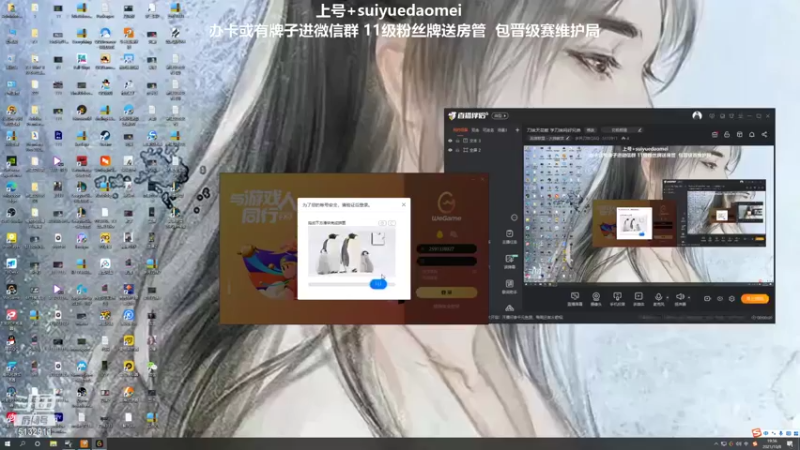Click the WeGame account number field
Viewport: 800px width, 450px height.
pos(446,248)
